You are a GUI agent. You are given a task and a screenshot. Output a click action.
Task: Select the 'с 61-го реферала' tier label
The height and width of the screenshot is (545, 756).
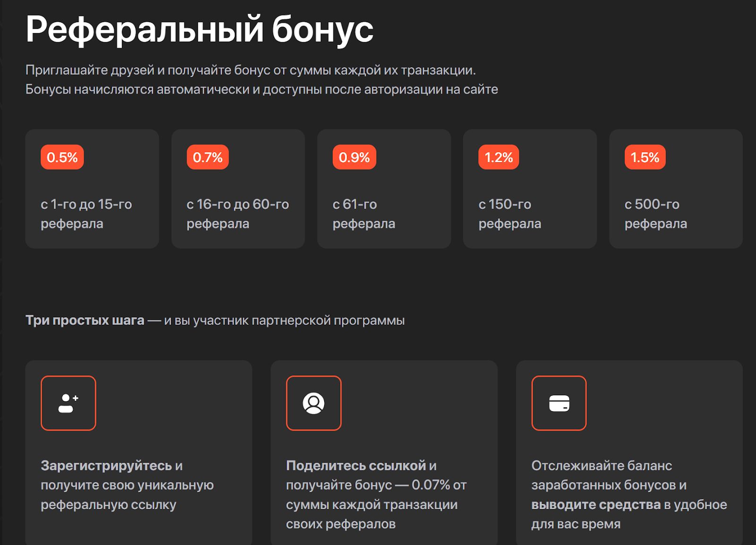[363, 214]
